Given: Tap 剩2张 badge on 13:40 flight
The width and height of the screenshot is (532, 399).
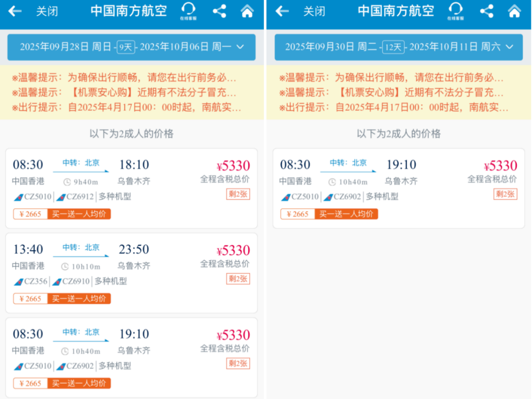Looking at the screenshot, I should pos(238,279).
